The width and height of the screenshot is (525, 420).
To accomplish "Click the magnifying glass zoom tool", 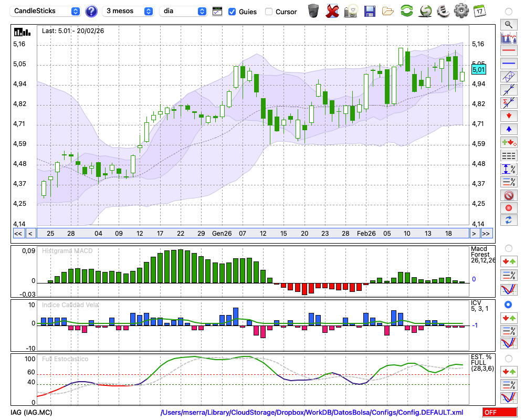I will point(508,24).
